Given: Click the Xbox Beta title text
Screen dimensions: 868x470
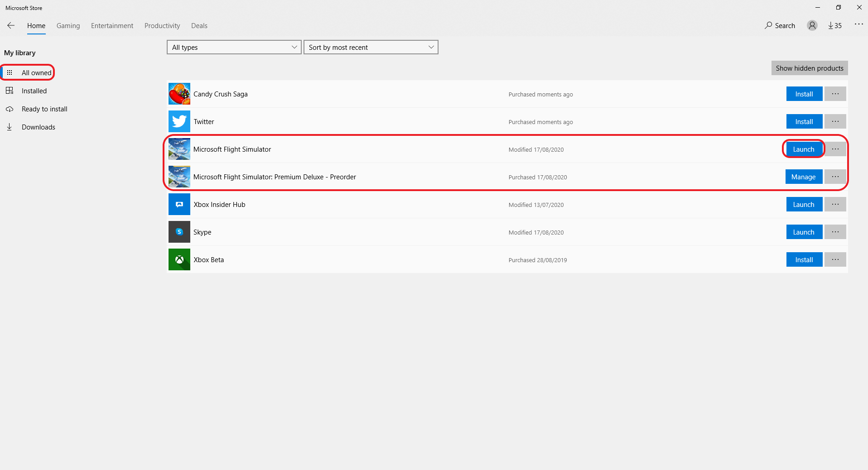Looking at the screenshot, I should pos(209,260).
